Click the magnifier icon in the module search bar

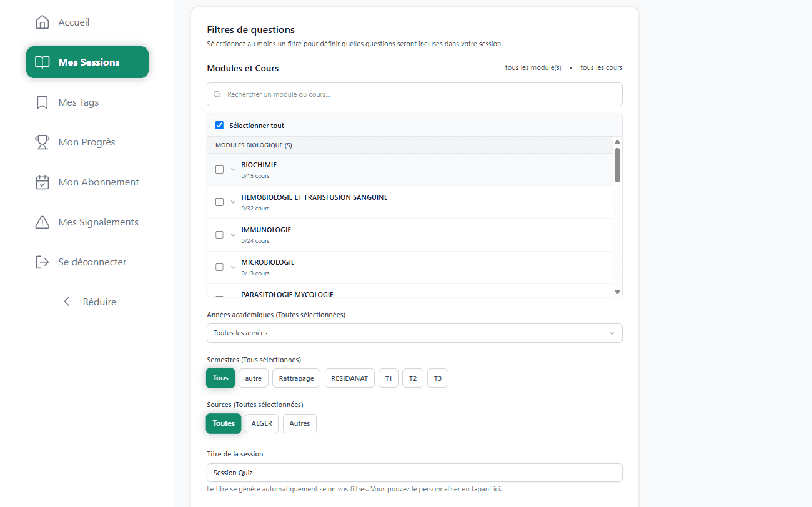217,94
